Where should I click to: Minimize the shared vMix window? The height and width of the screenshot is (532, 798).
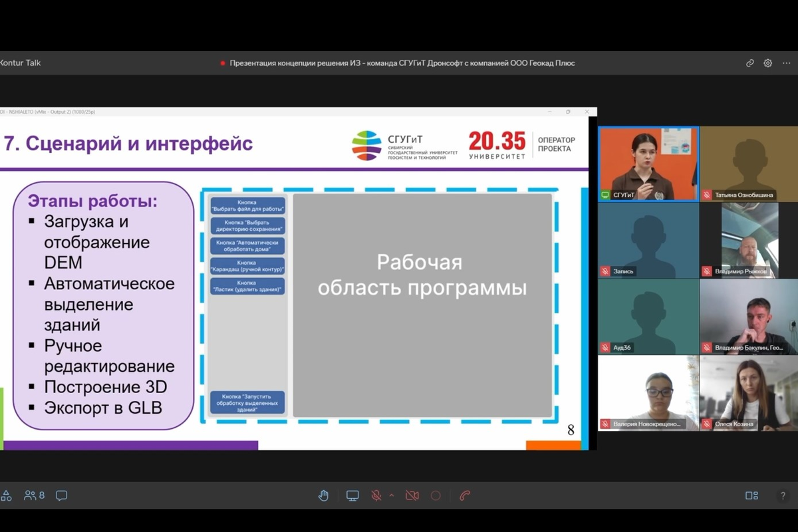point(550,112)
